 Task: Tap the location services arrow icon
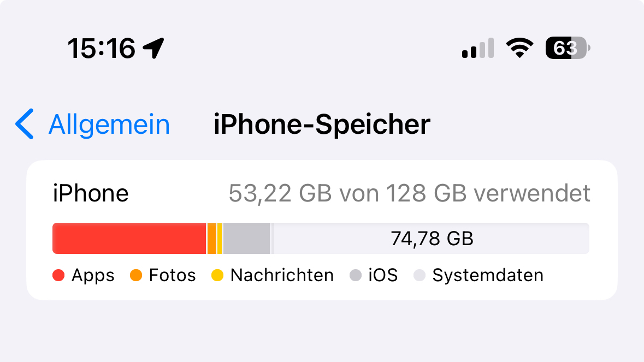click(x=153, y=48)
